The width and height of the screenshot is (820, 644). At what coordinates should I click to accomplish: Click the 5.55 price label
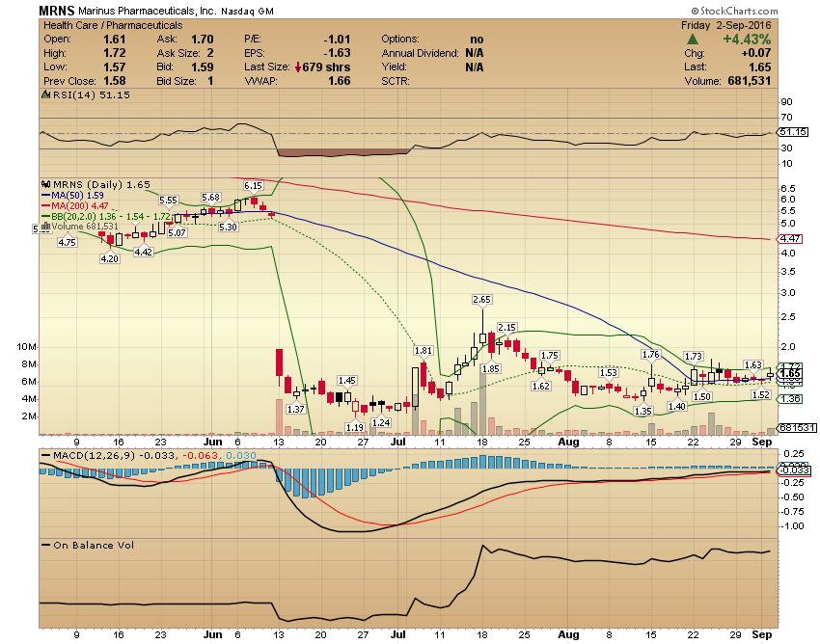(x=169, y=201)
